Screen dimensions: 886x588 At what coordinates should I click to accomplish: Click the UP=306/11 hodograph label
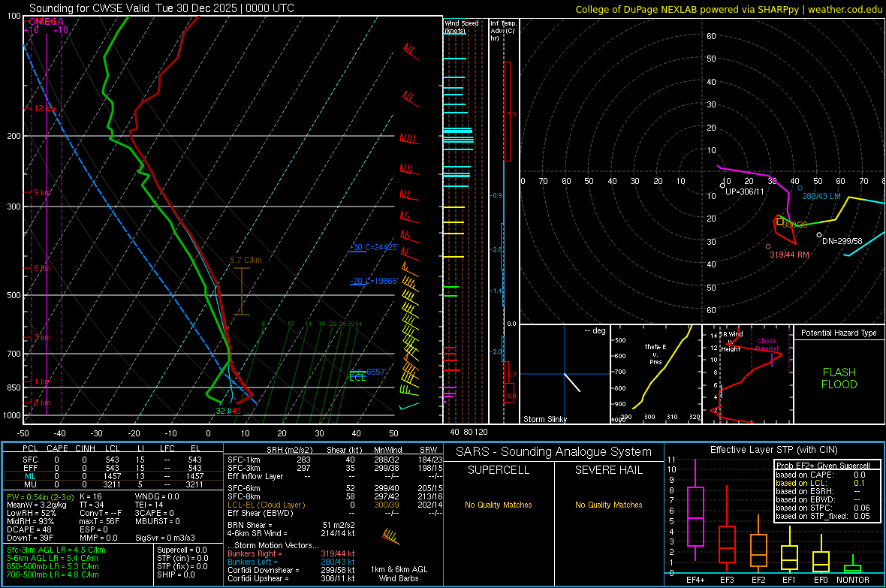(x=745, y=191)
